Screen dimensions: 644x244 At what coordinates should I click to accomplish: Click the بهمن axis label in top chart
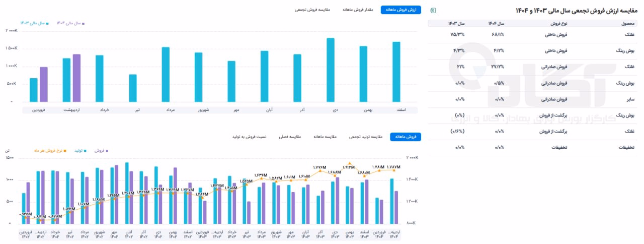click(x=369, y=109)
